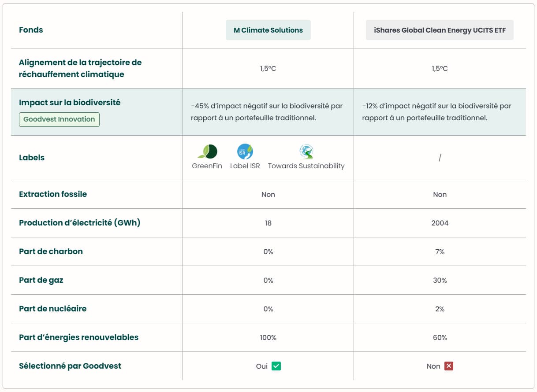Select the Fonds column header
Image resolution: width=537 pixels, height=392 pixels.
pos(31,30)
